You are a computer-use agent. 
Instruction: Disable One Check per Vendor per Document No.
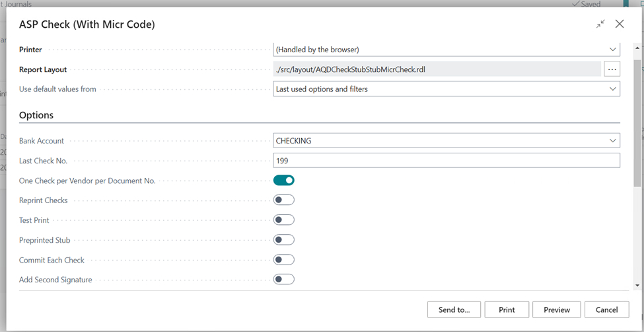click(x=284, y=181)
